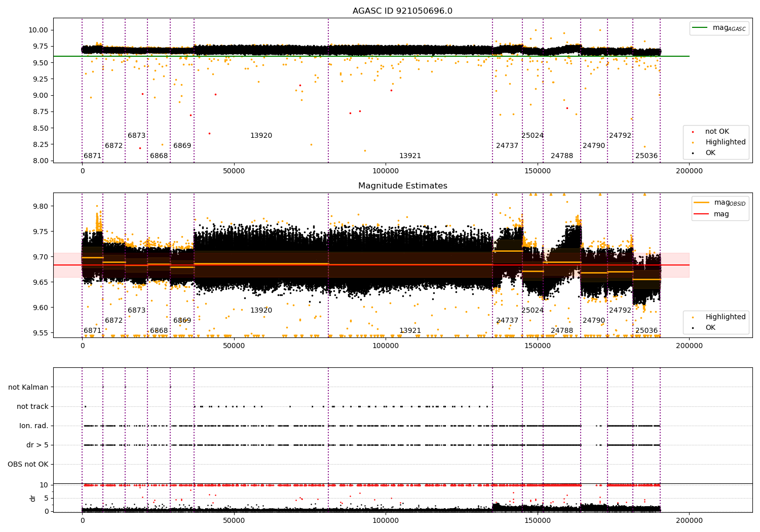The width and height of the screenshot is (760, 532).
Task: Click the 8.50 y-axis tick label
Action: 40,128
